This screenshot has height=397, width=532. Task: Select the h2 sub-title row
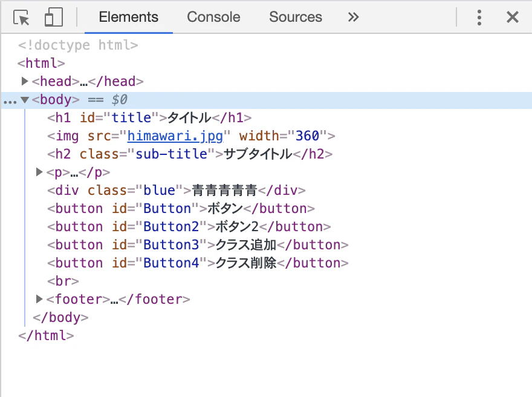click(x=190, y=154)
